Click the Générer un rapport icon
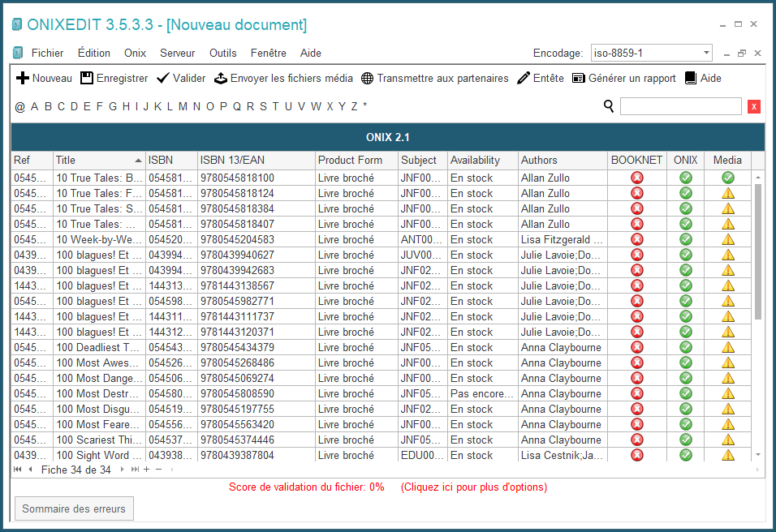Viewport: 776px width, 532px height. [x=579, y=78]
